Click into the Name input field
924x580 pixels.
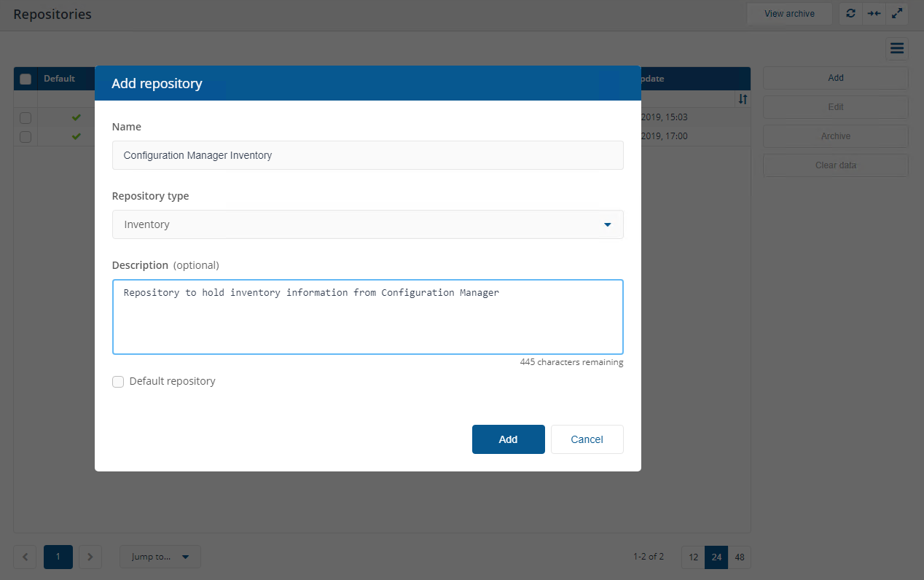coord(367,155)
